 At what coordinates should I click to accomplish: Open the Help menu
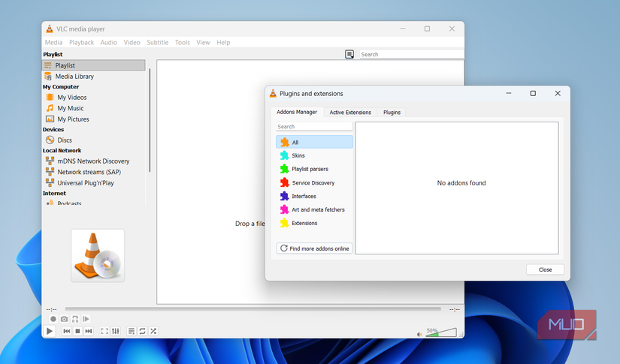223,42
